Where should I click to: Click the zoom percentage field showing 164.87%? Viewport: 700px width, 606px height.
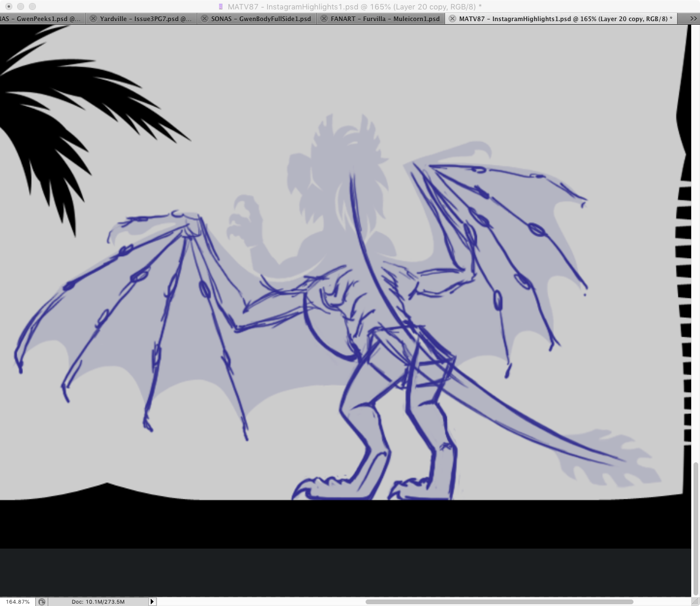(18, 602)
